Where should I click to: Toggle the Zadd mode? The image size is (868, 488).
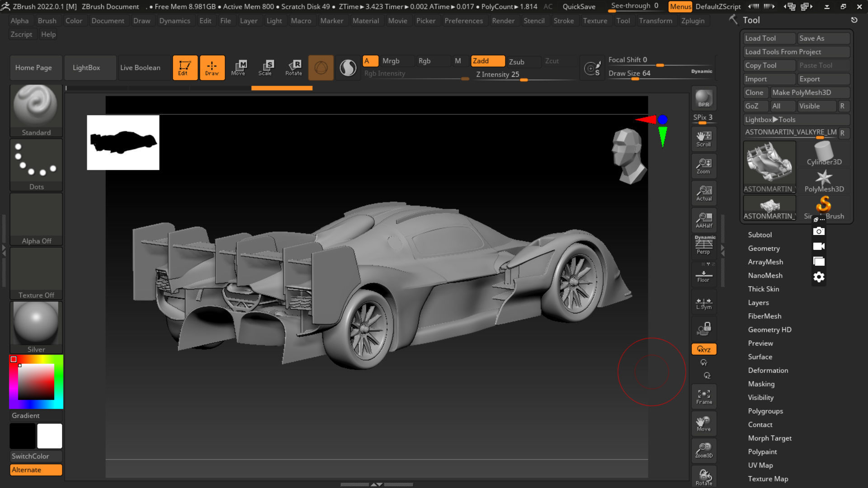[488, 61]
